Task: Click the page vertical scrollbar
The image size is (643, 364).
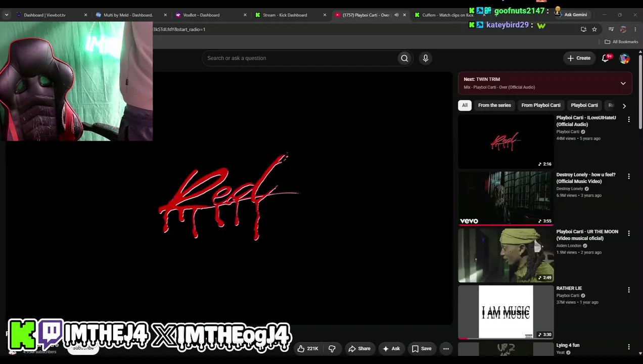Action: click(640, 91)
